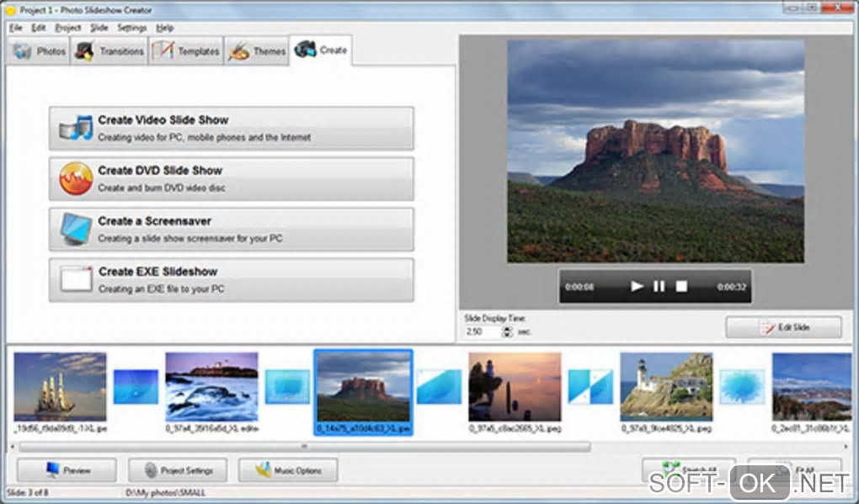Click the slide strip left scroll arrow
The image size is (859, 504).
12,447
